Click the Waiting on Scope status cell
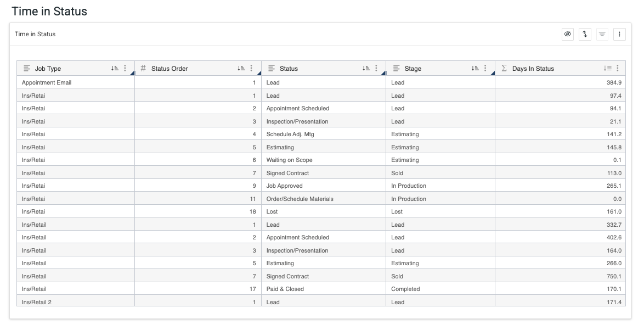Screen dimensions: 644x330 [324, 160]
